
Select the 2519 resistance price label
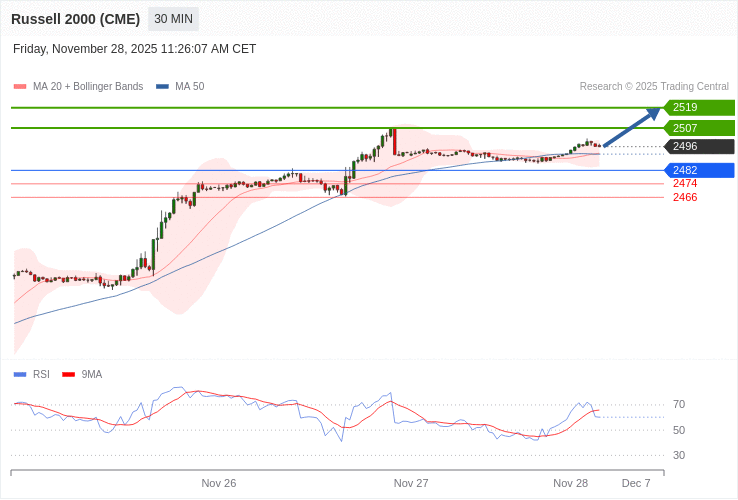[x=699, y=107]
